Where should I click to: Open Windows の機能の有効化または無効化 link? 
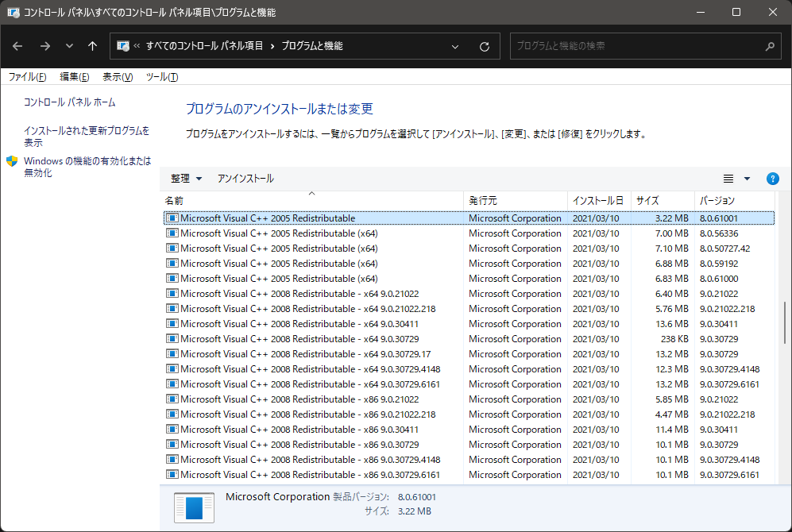87,167
